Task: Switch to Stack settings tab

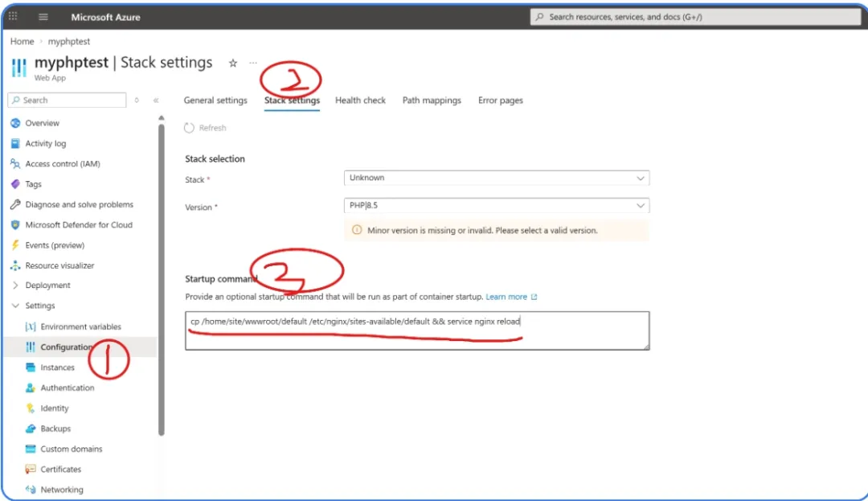Action: point(292,101)
